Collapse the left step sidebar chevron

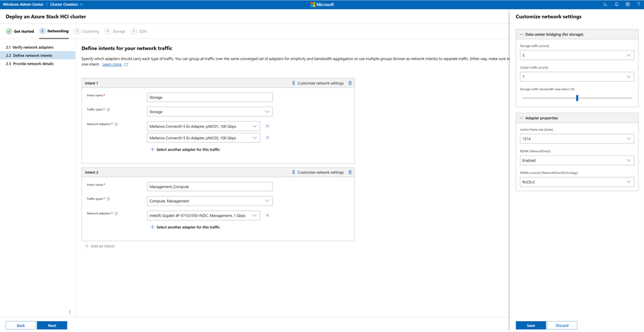[x=69, y=312]
